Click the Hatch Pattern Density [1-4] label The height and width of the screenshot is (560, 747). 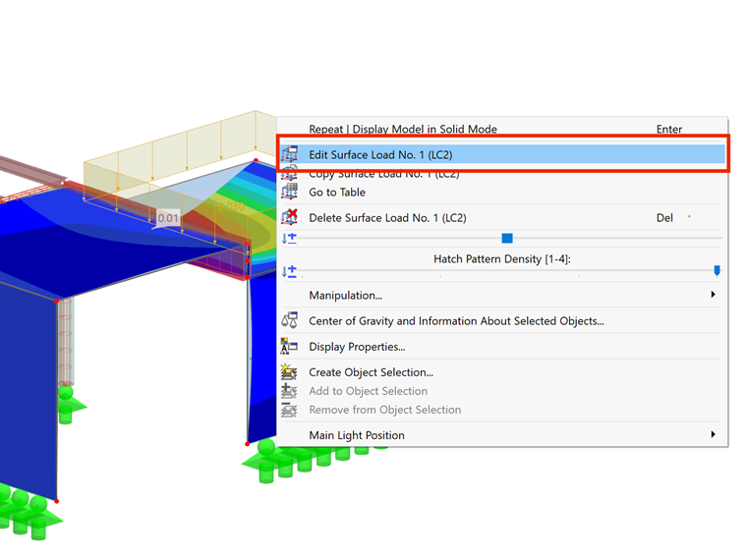coord(502,259)
